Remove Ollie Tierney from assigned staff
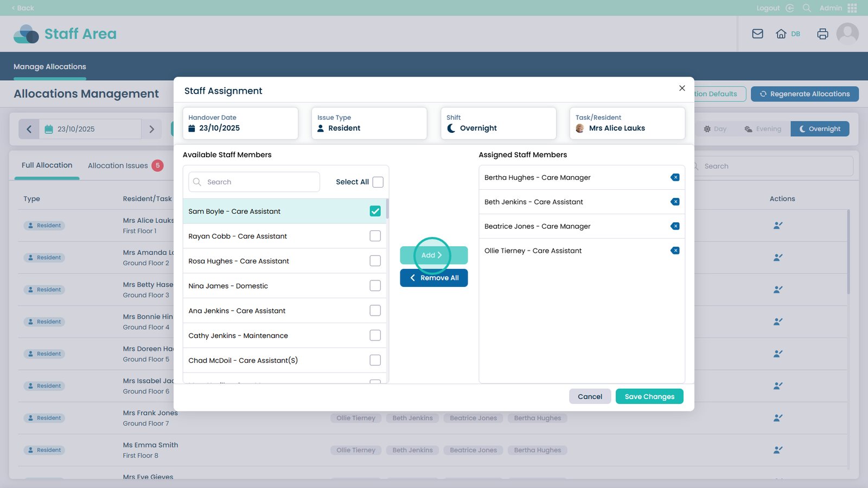The height and width of the screenshot is (488, 868). pos(675,251)
